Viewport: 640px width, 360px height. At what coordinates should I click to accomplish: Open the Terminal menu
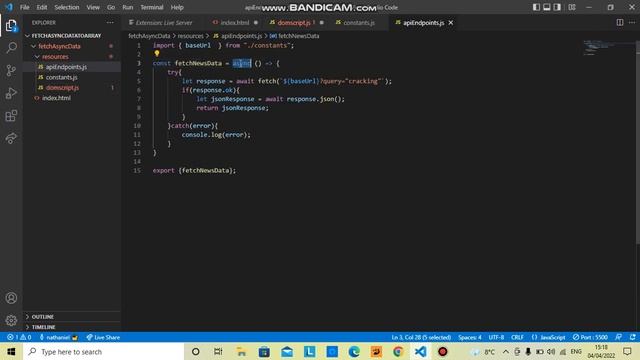click(x=151, y=7)
